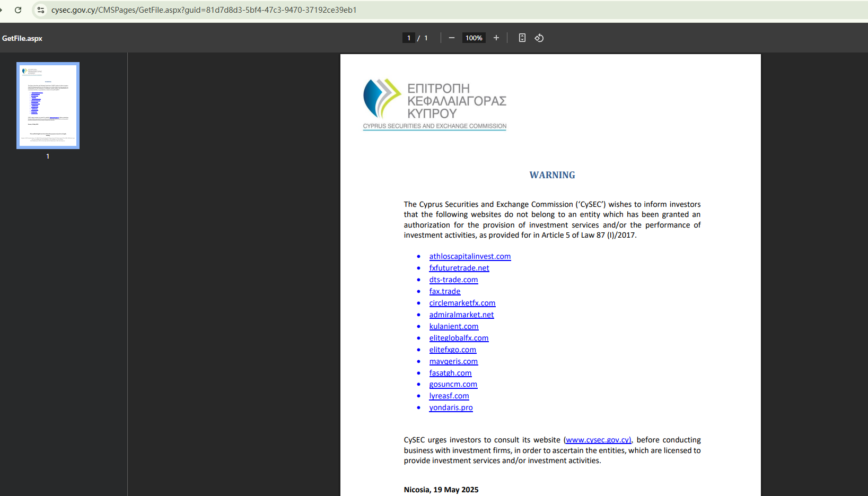The image size is (868, 496).
Task: Visit the fasatgh.com link
Action: (450, 373)
